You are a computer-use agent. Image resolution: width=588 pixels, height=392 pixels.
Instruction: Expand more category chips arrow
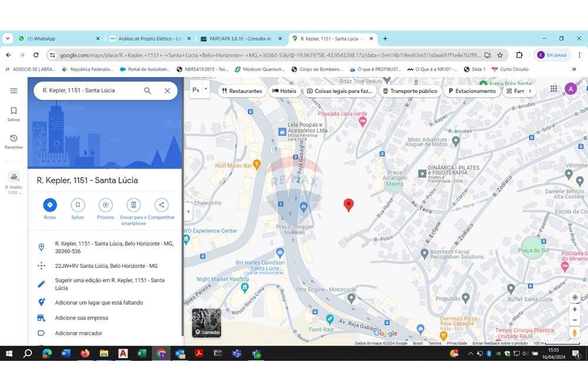tap(530, 91)
